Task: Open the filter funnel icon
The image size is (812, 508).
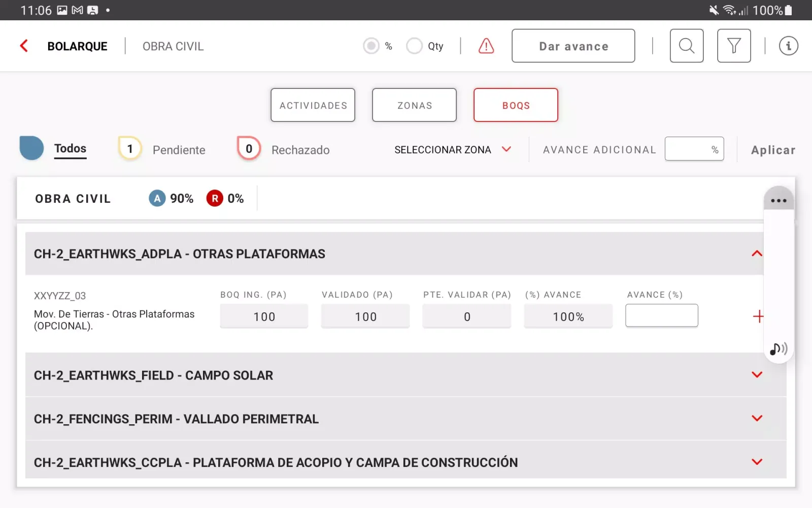Action: coord(733,46)
